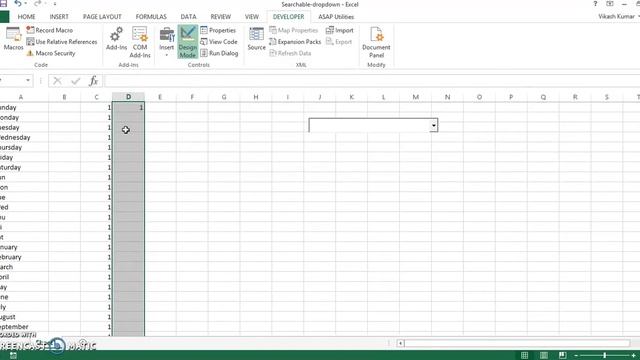Confirm entry with the checkmark icon

pyautogui.click(x=76, y=81)
